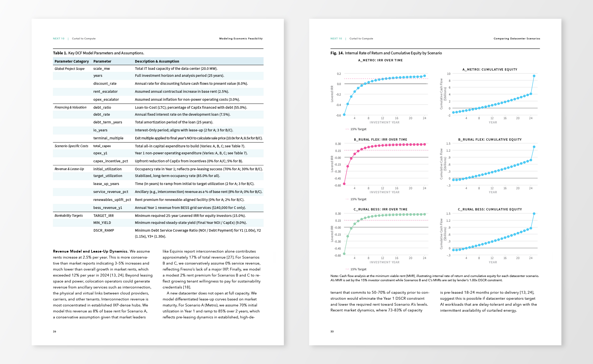593x364 pixels.
Task: Click "INVESTMENT YEAR" axis label under A_METRO chart
Action: (384, 122)
